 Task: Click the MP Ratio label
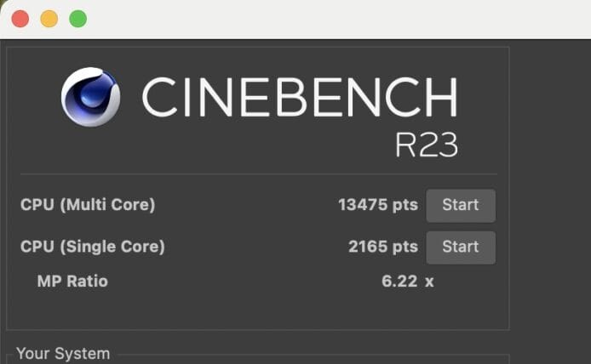pos(72,281)
